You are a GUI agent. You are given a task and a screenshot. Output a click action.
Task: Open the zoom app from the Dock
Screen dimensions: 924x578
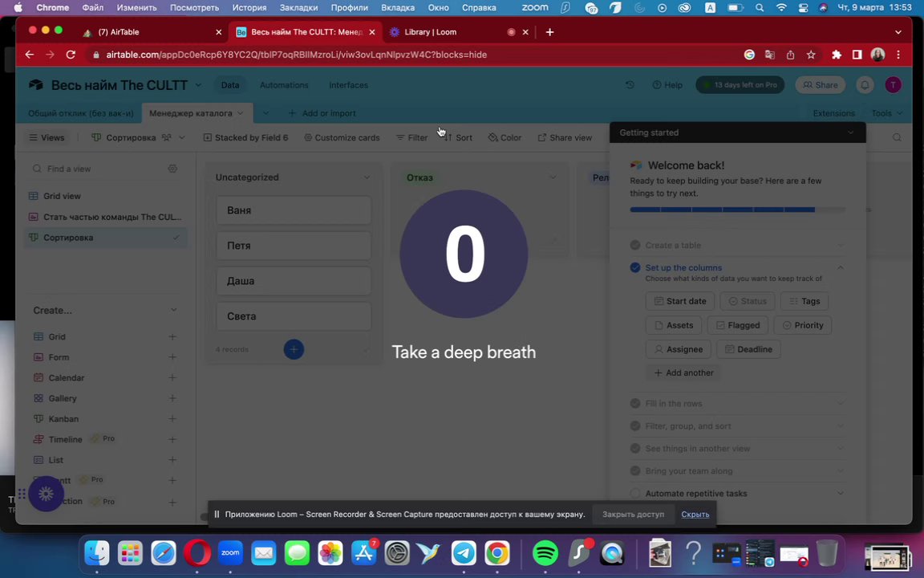coord(230,553)
